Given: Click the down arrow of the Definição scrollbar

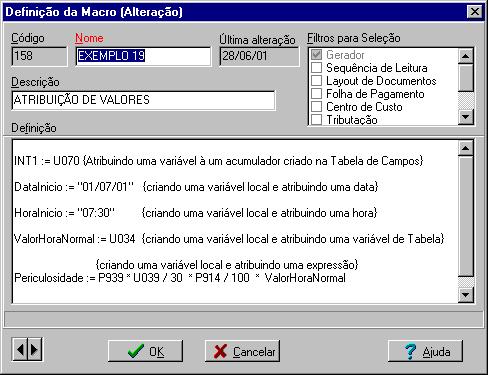Looking at the screenshot, I should [x=466, y=295].
